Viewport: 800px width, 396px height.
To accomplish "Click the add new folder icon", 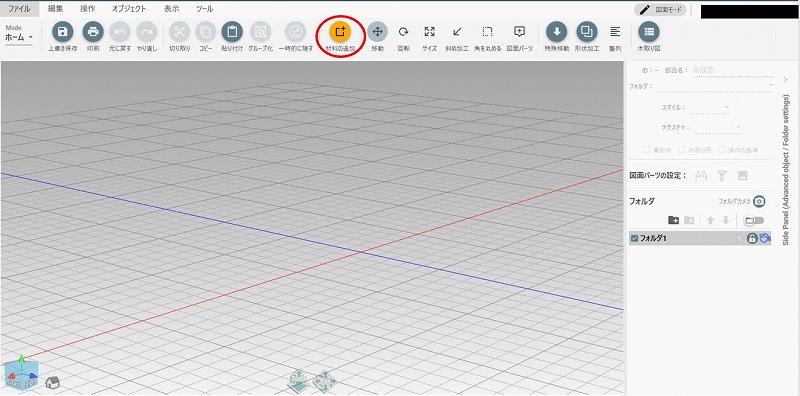I will point(673,220).
